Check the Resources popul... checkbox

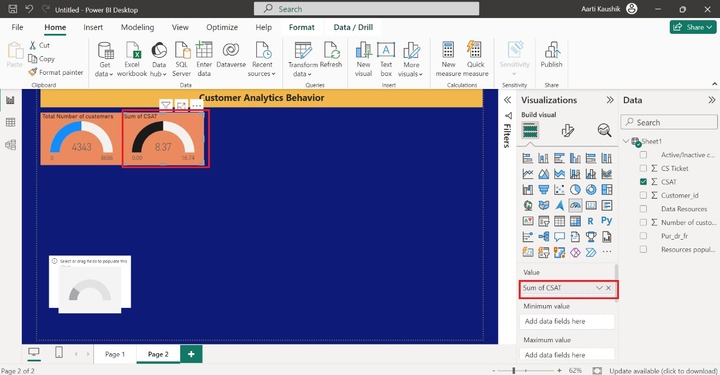pos(643,249)
